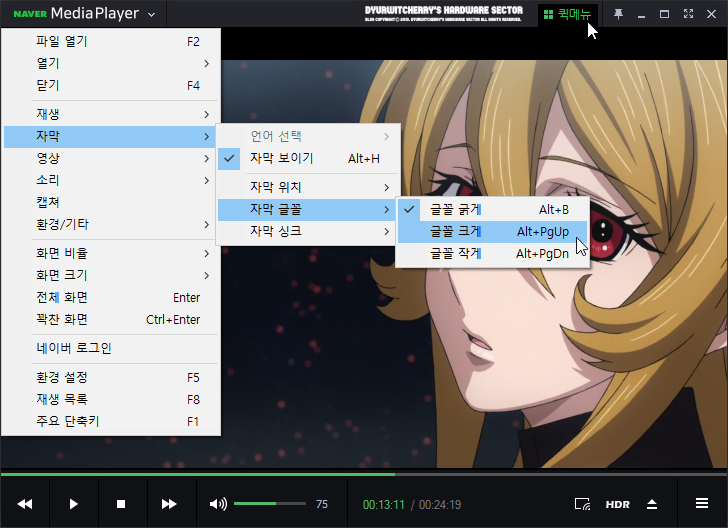Click the fast-forward button

(169, 504)
